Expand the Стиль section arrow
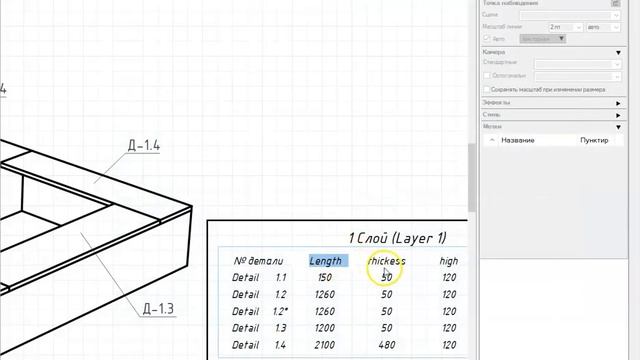This screenshot has width=640, height=360. click(x=618, y=116)
